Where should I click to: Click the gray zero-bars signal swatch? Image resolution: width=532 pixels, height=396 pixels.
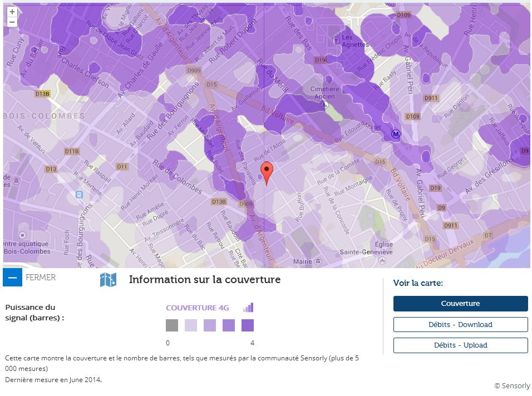click(x=172, y=325)
